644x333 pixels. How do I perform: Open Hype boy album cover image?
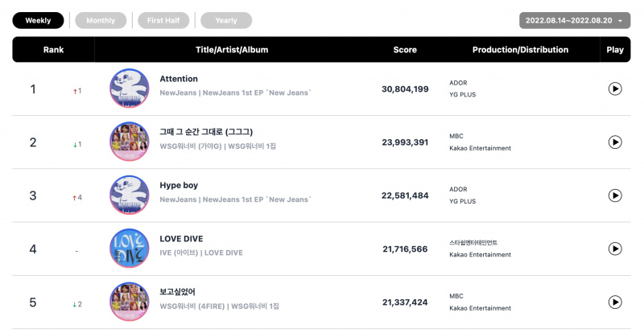click(130, 195)
